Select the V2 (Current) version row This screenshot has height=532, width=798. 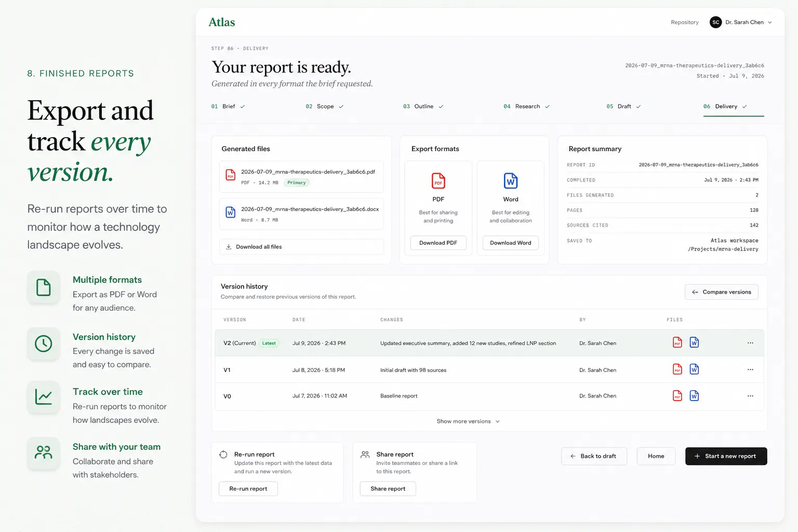point(489,343)
